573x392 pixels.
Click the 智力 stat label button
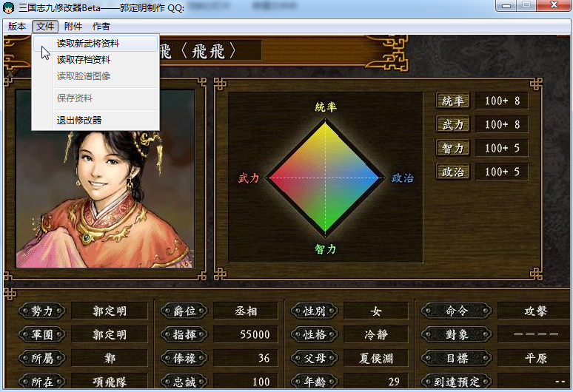pos(453,148)
